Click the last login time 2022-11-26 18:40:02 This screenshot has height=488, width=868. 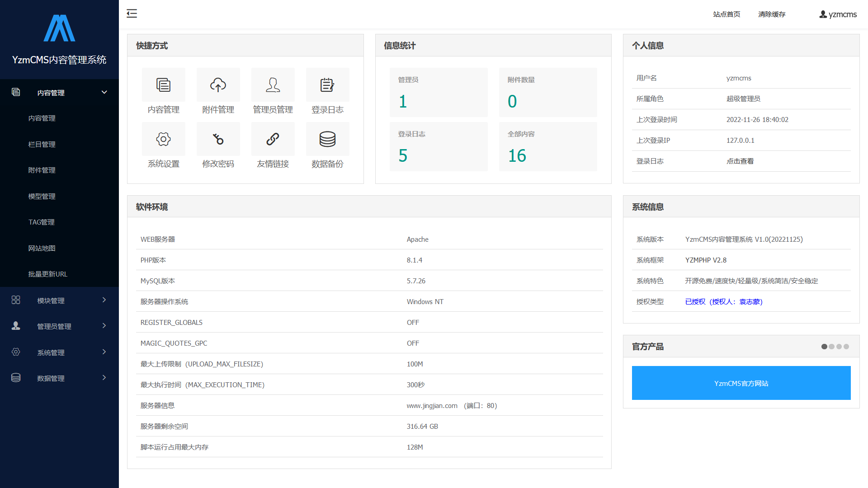(757, 120)
